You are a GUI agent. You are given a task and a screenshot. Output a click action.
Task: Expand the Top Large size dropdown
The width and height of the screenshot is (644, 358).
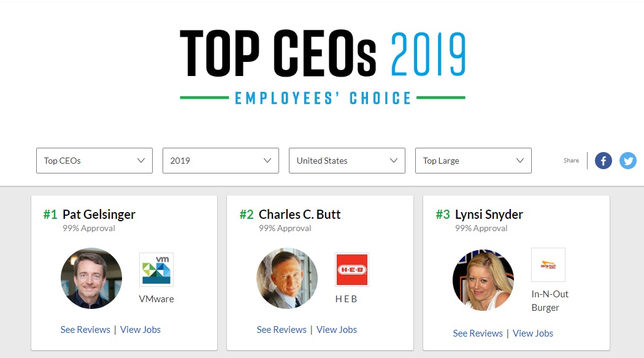(x=473, y=161)
